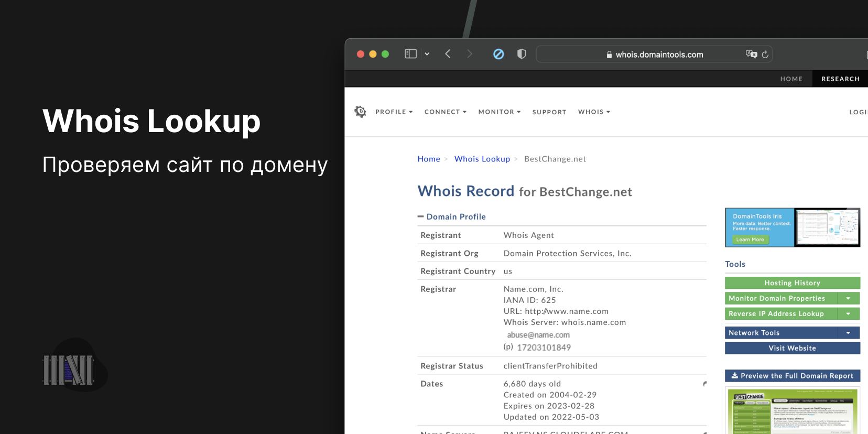Click the DomainTools Iris ad banner
The image size is (868, 434).
pos(793,227)
